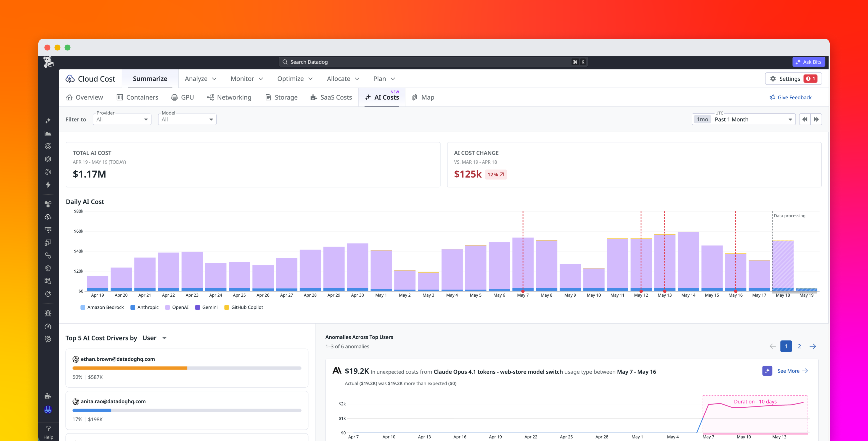Switch to the Storage tab
This screenshot has height=441, width=868.
pyautogui.click(x=281, y=97)
